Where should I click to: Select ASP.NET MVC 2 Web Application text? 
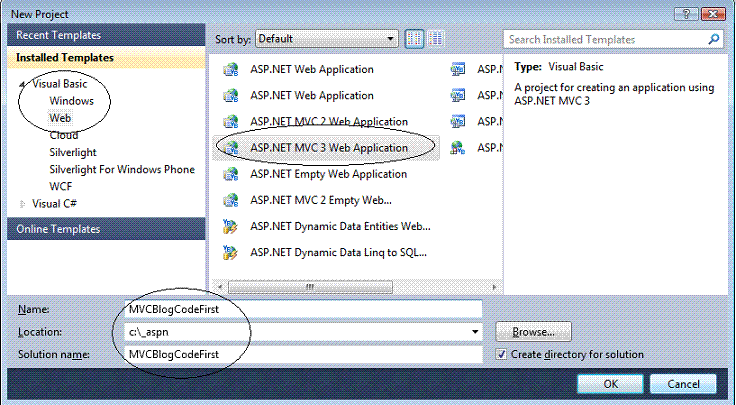click(x=329, y=122)
